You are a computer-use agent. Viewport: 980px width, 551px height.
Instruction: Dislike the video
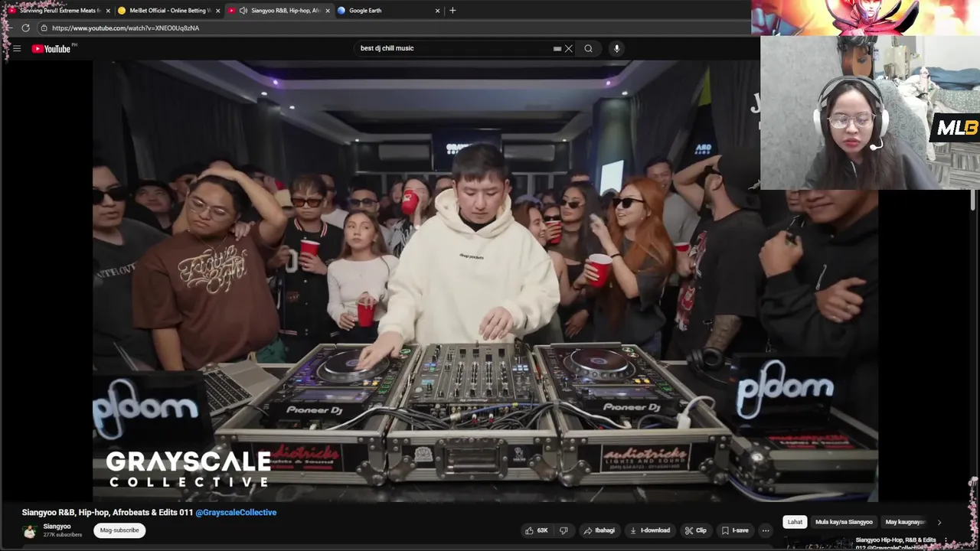click(563, 530)
